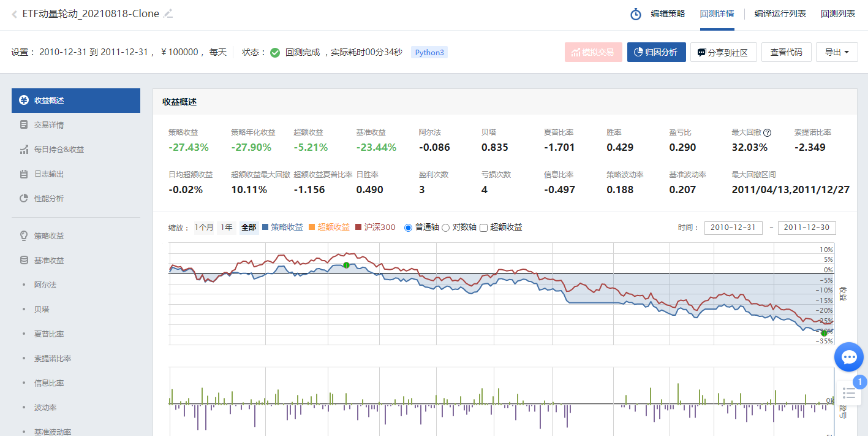The width and height of the screenshot is (868, 436).
Task: Click the help icon beside 最大回撤
Action: [767, 132]
